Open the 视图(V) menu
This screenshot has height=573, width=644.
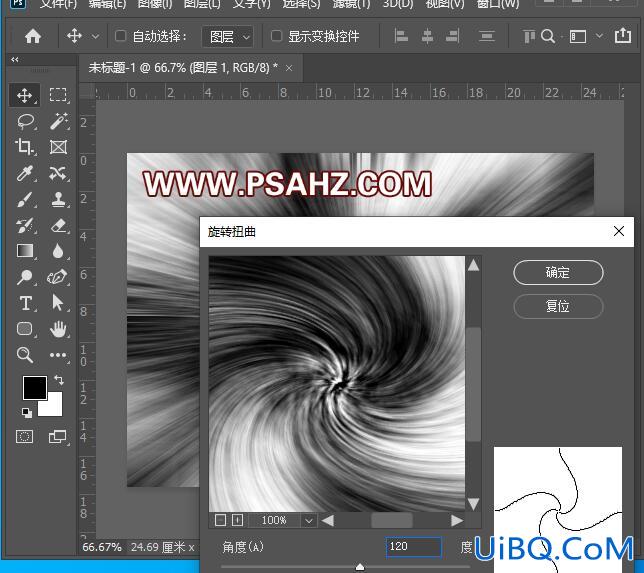[445, 4]
